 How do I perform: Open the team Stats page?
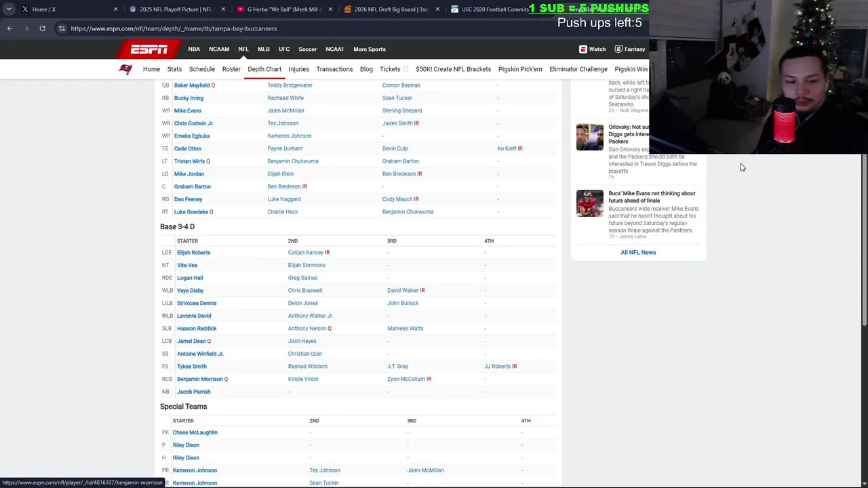[174, 69]
